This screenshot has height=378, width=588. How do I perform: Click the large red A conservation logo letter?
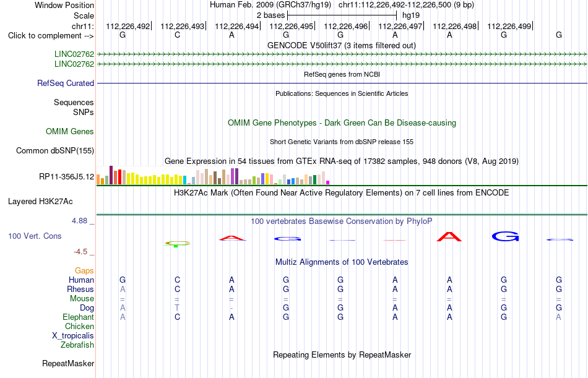click(x=449, y=236)
